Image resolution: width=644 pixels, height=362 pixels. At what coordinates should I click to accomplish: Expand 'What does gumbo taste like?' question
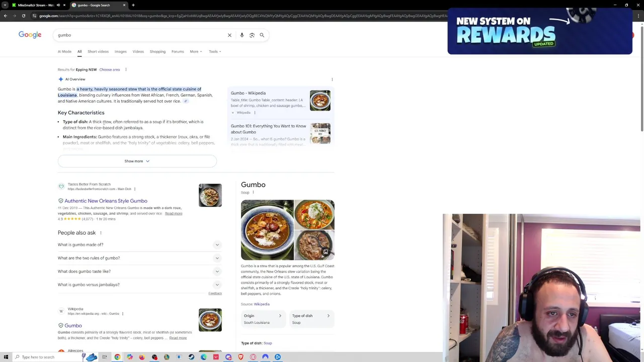[x=139, y=271]
